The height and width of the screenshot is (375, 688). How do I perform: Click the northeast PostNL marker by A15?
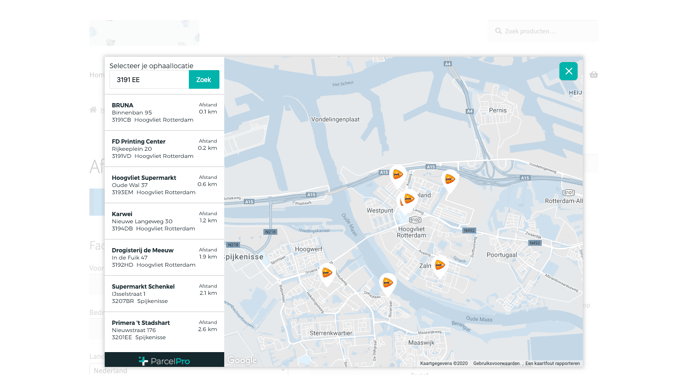(450, 180)
